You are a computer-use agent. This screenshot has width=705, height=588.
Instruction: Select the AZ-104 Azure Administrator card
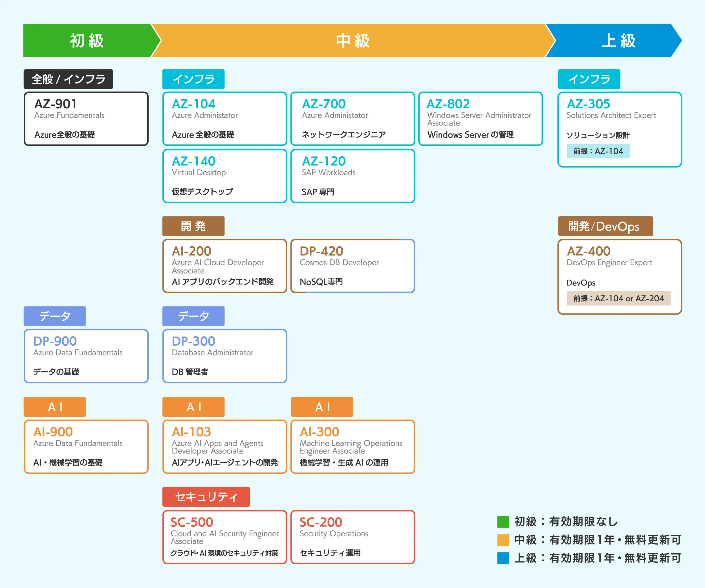coord(224,119)
